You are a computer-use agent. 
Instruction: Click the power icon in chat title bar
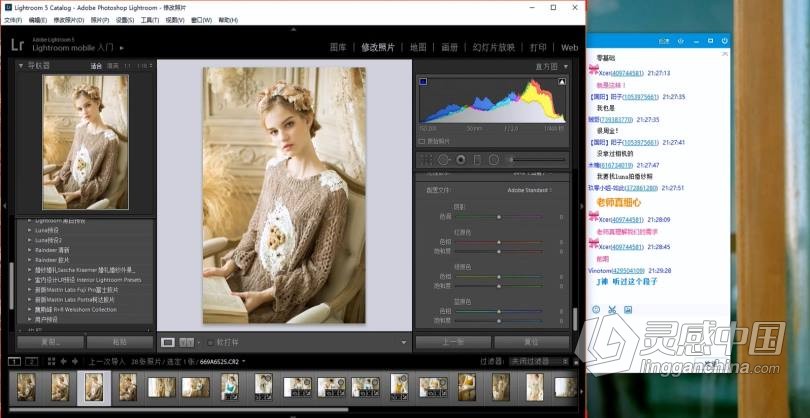(724, 40)
